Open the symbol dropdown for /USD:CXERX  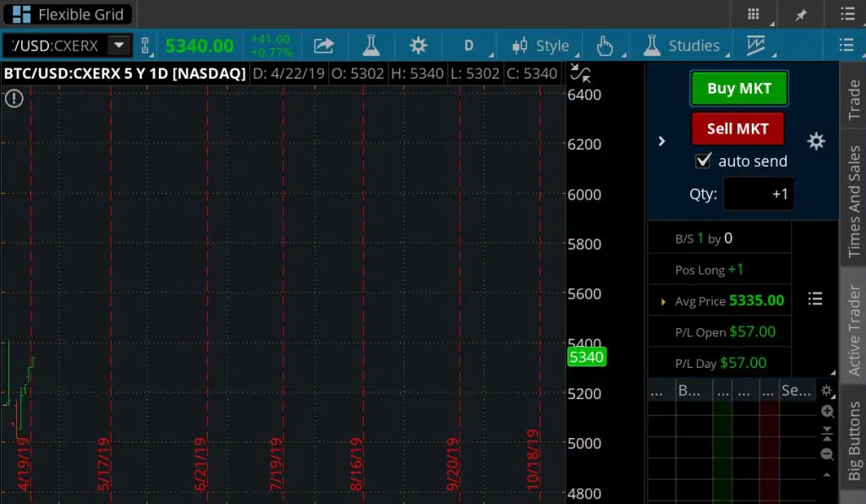coord(117,44)
